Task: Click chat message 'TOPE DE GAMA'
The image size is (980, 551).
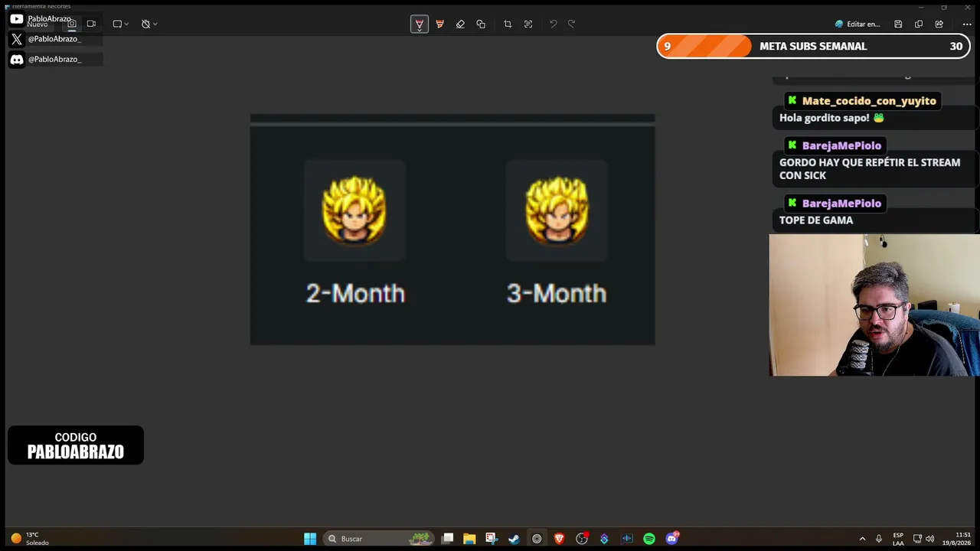Action: [x=816, y=220]
